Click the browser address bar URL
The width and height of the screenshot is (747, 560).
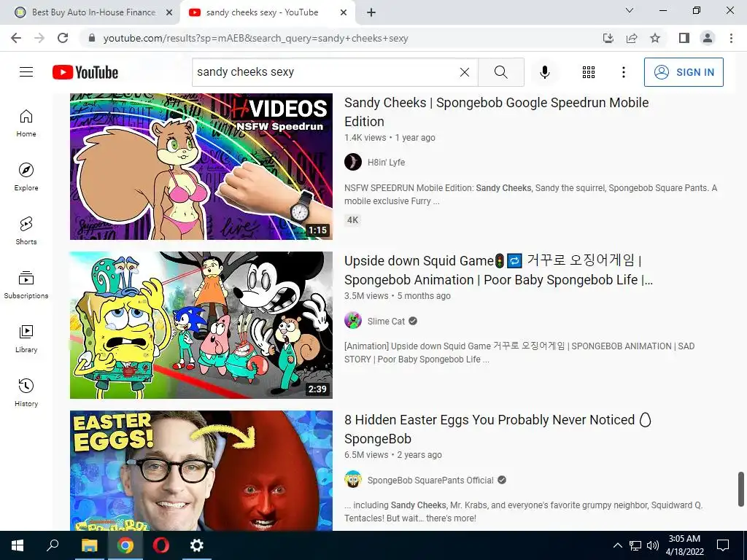[256, 38]
